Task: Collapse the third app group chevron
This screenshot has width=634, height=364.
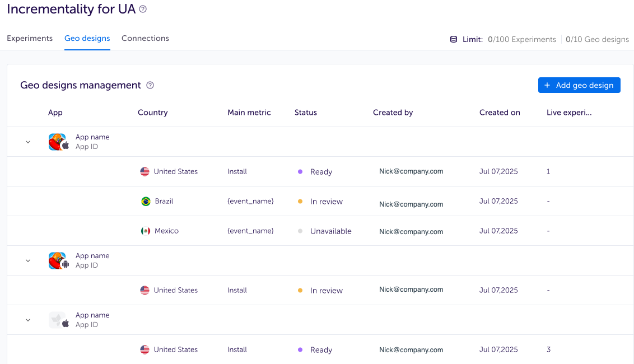Action: click(x=28, y=320)
